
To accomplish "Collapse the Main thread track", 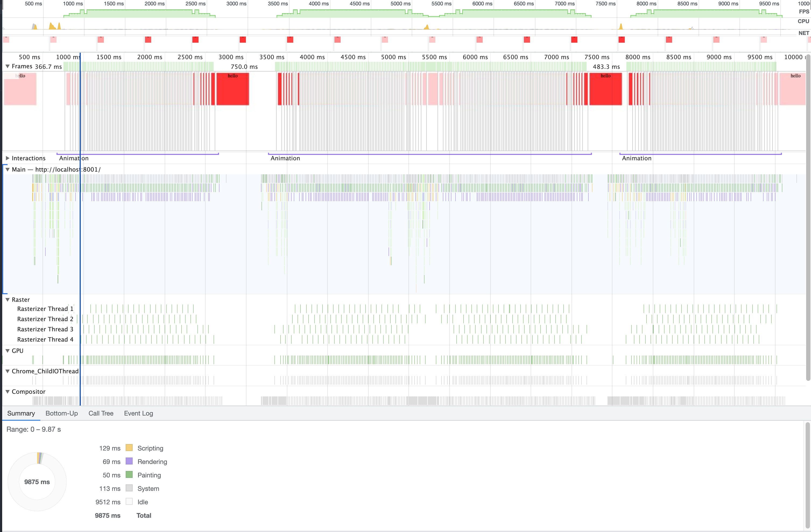I will [7, 169].
